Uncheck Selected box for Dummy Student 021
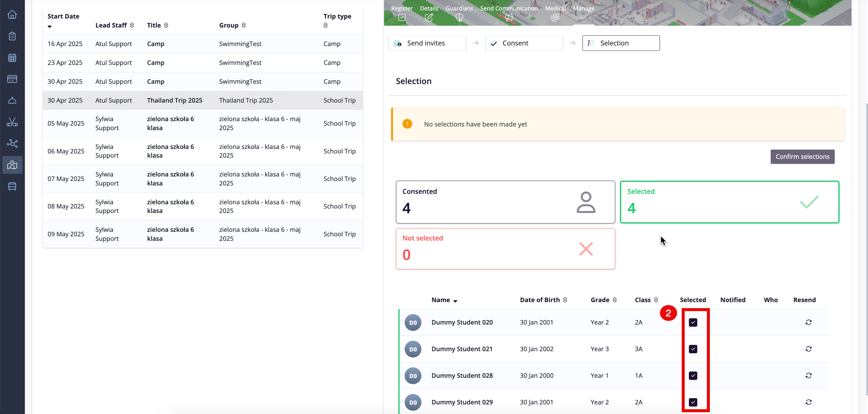 [693, 349]
